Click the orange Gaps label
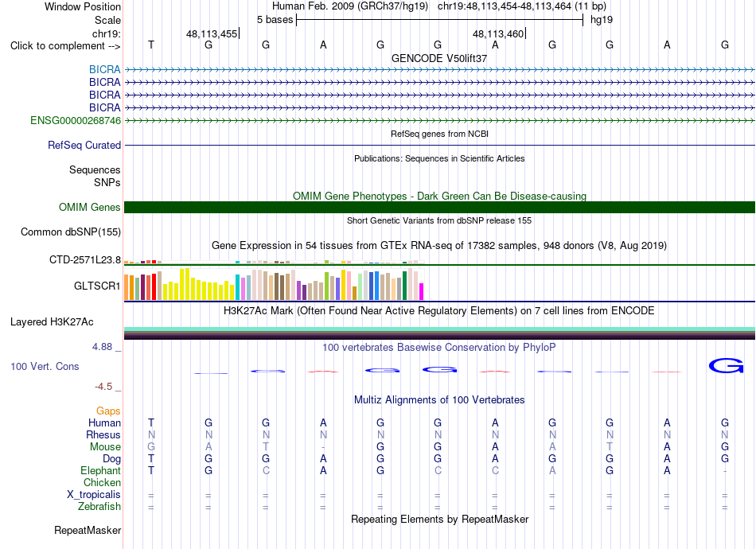Image resolution: width=756 pixels, height=549 pixels. pyautogui.click(x=108, y=411)
